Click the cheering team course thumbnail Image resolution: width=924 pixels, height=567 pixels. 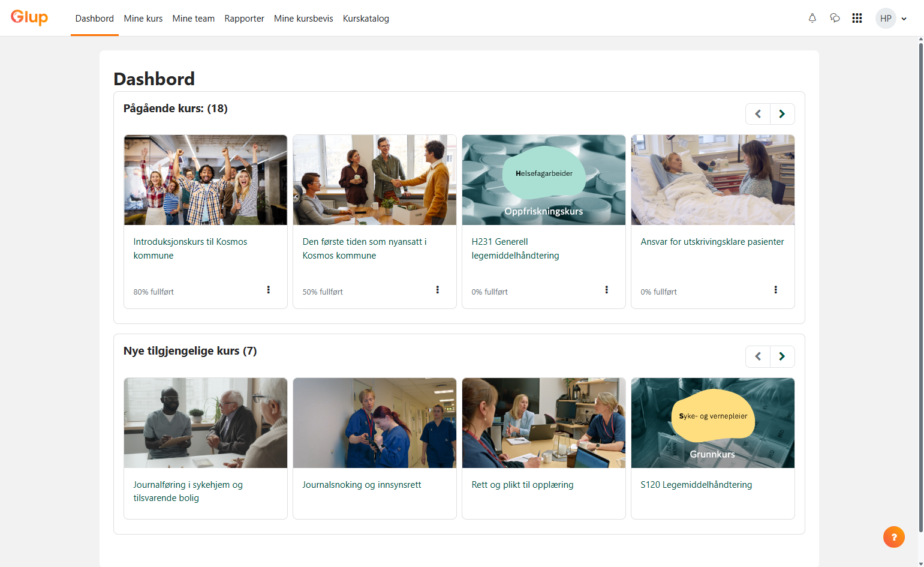pos(206,180)
